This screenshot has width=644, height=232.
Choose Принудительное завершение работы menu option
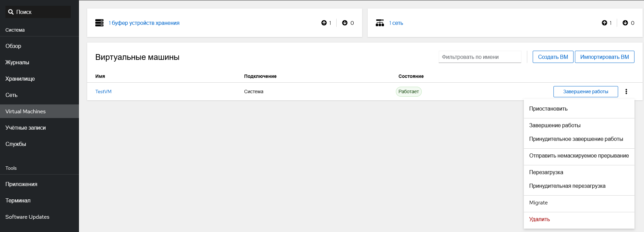pyautogui.click(x=576, y=139)
